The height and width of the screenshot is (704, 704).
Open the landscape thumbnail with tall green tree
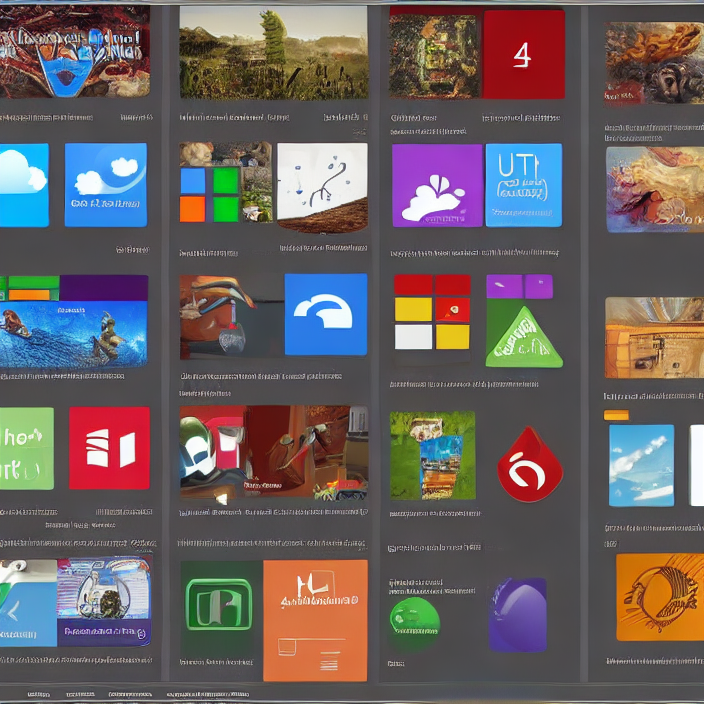[x=273, y=53]
